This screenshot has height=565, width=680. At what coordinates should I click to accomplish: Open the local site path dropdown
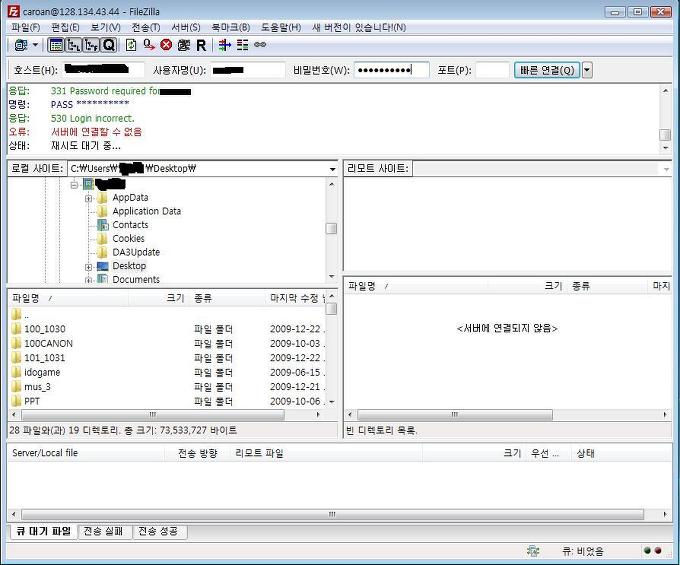[x=332, y=169]
